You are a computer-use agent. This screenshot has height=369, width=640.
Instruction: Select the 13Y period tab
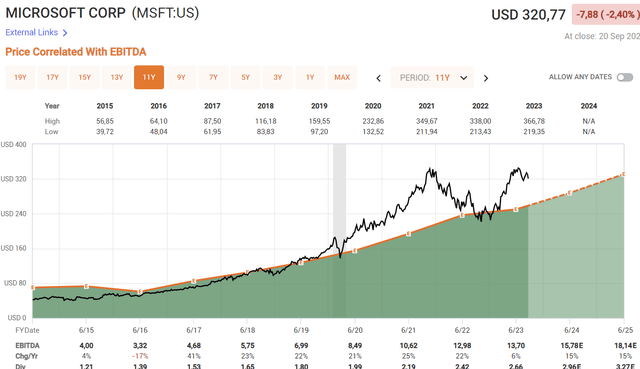pyautogui.click(x=117, y=77)
